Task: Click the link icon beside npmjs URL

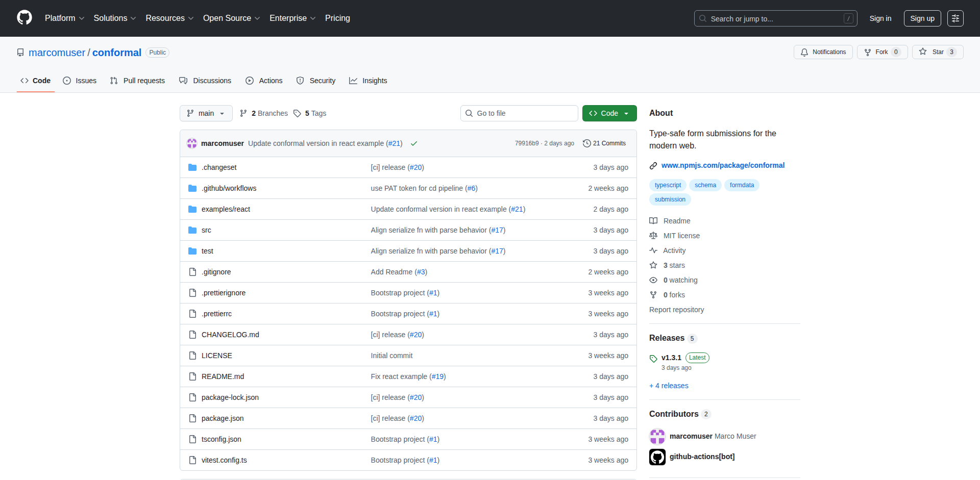Action: click(x=653, y=166)
